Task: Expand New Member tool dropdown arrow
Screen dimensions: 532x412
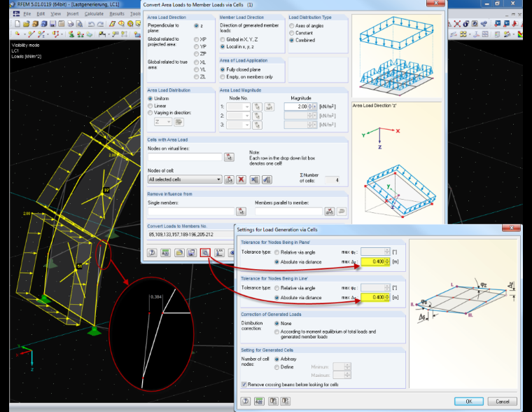Action: click(48, 34)
